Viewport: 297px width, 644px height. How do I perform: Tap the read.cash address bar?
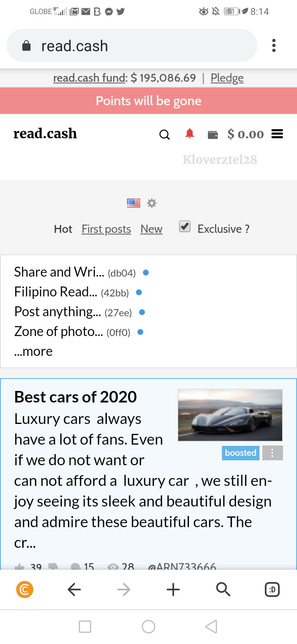132,45
